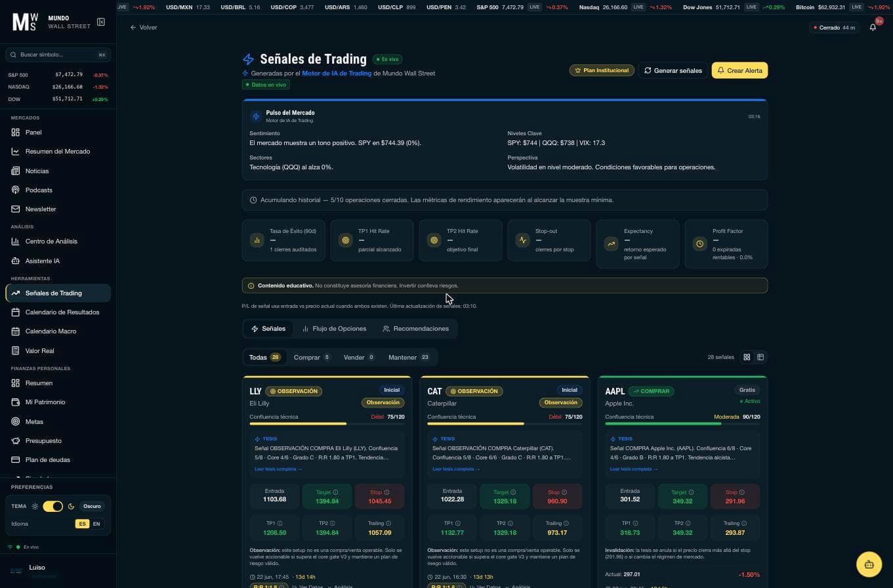This screenshot has width=893, height=588.
Task: Click the S&P 500 row in sidebar watchlist
Action: pyautogui.click(x=58, y=75)
